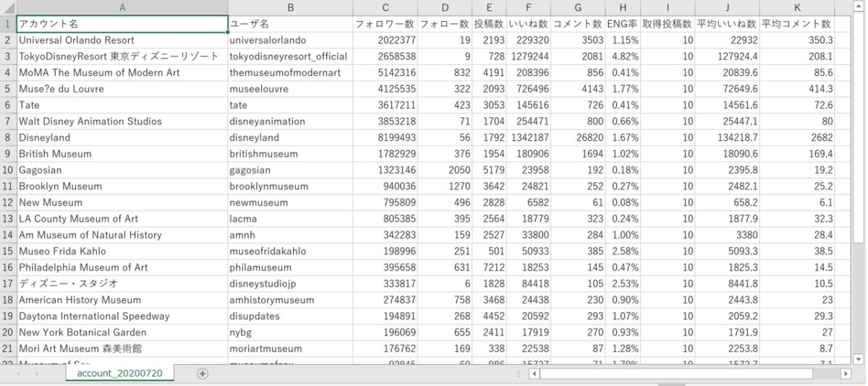Click TokyoDisneyResort account name cell
Image resolution: width=868 pixels, height=386 pixels.
click(122, 56)
